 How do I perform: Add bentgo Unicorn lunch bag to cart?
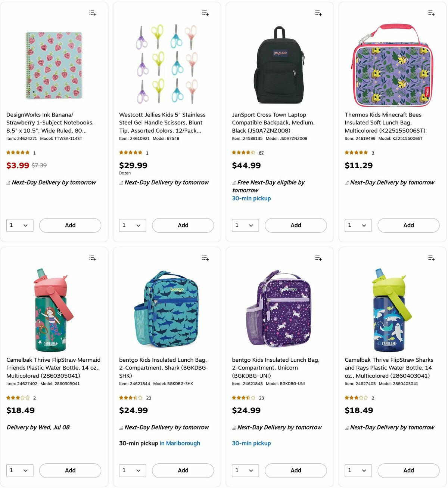click(x=296, y=470)
